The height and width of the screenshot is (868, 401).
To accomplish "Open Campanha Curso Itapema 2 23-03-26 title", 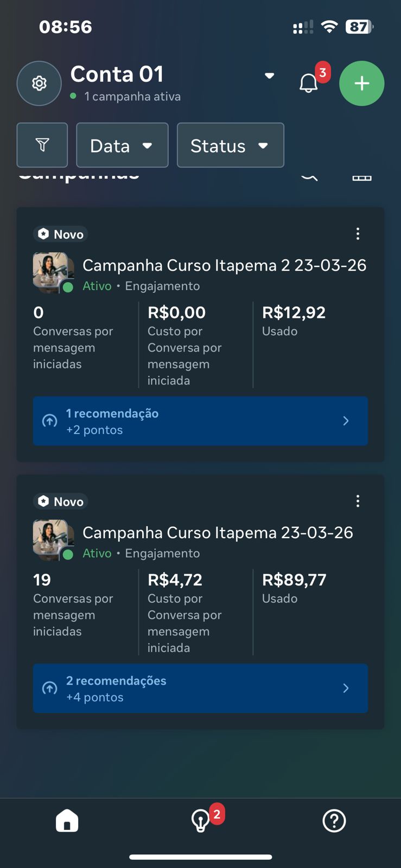I will pyautogui.click(x=224, y=265).
